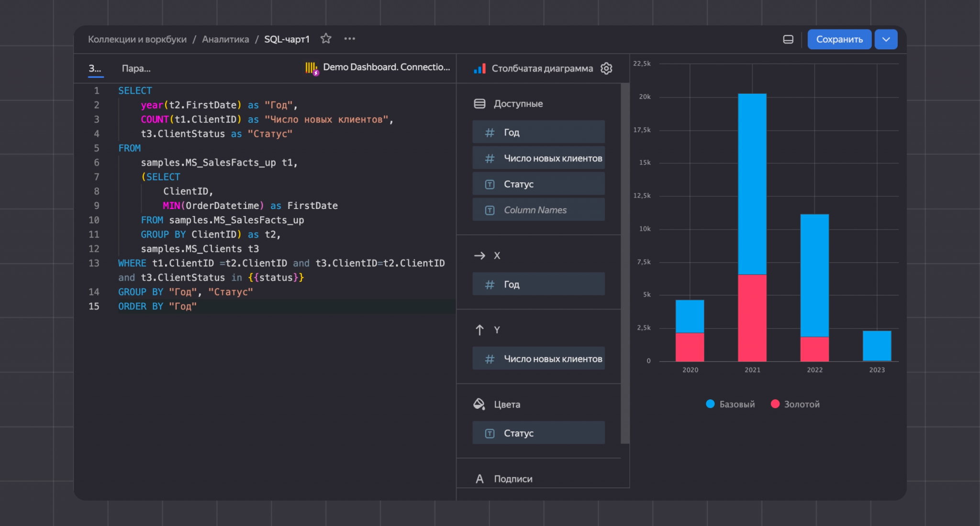Toggle the Базовый legend item
Viewport: 980px width, 526px height.
730,404
